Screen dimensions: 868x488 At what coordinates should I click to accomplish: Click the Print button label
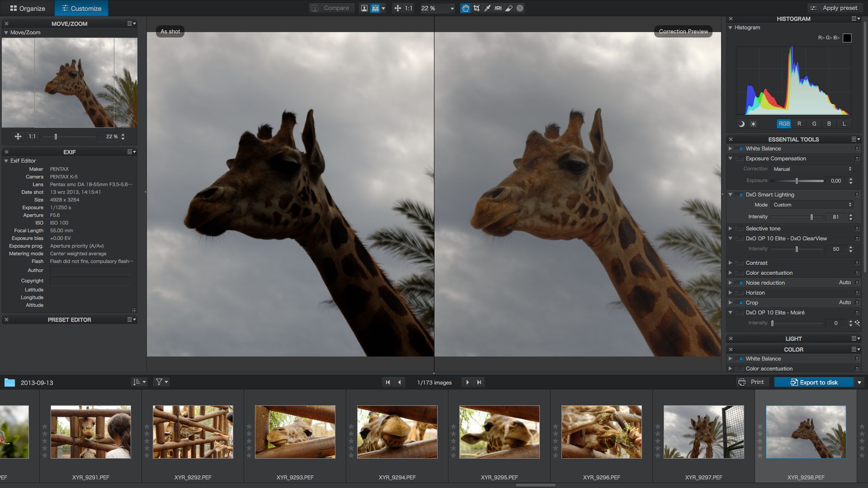pos(757,382)
